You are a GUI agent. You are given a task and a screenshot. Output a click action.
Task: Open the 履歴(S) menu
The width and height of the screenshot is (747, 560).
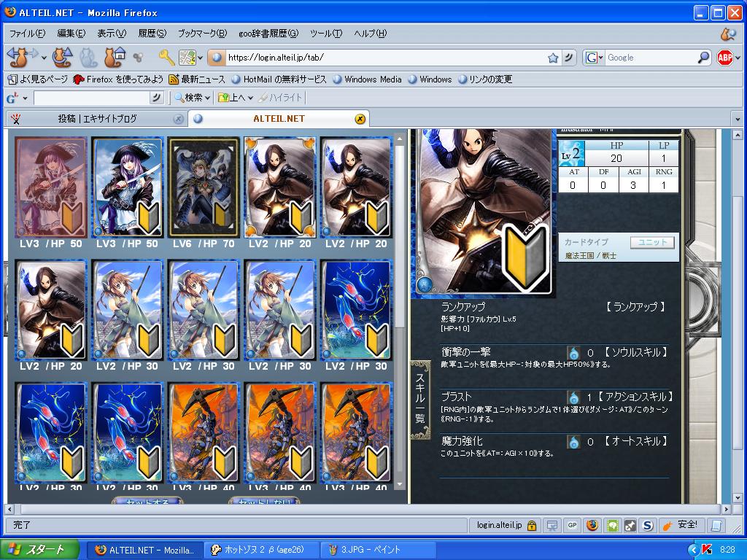[152, 34]
